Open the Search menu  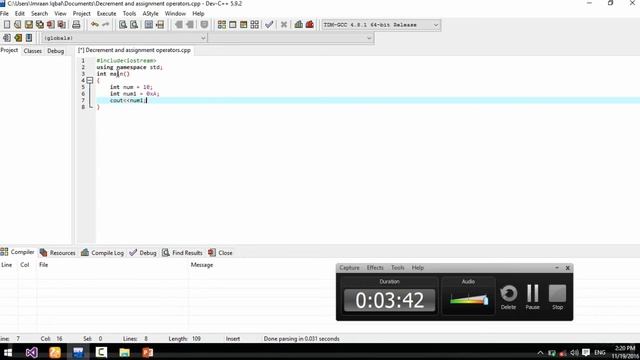(x=40, y=13)
